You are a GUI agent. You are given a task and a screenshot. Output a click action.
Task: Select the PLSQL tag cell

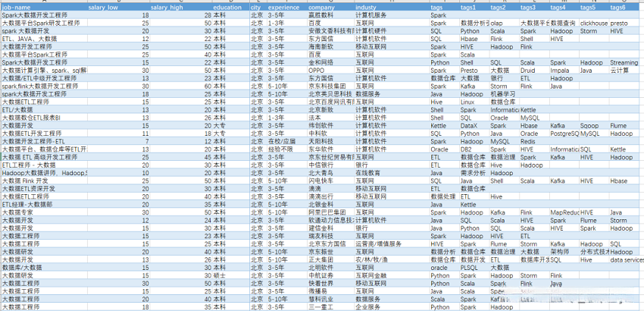[474, 268]
